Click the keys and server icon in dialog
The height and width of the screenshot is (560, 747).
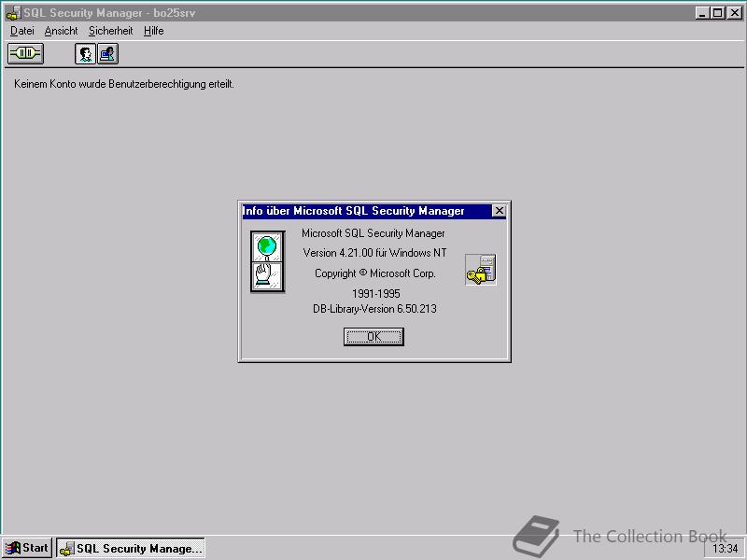[x=481, y=270]
